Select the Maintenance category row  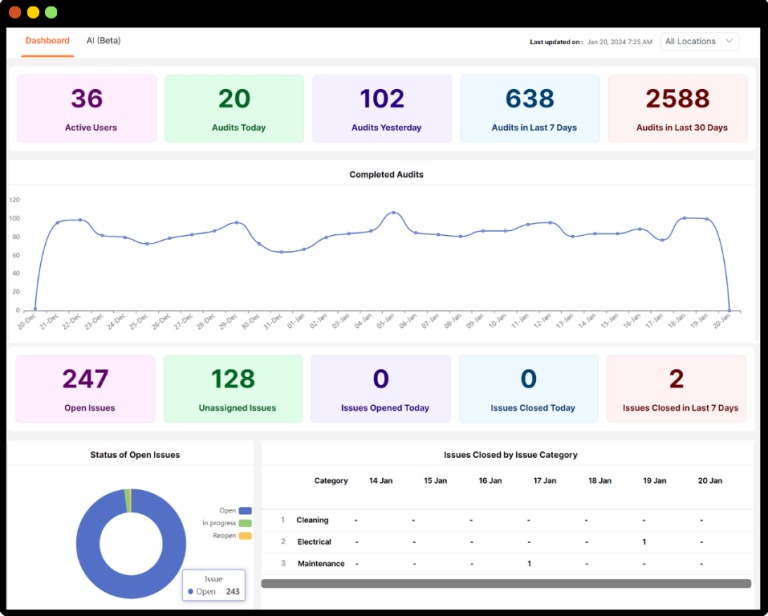tap(506, 564)
